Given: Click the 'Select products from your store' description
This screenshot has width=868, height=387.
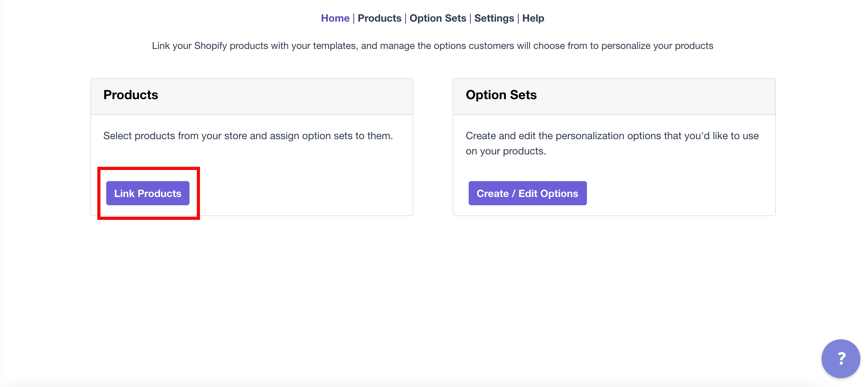Looking at the screenshot, I should click(248, 136).
